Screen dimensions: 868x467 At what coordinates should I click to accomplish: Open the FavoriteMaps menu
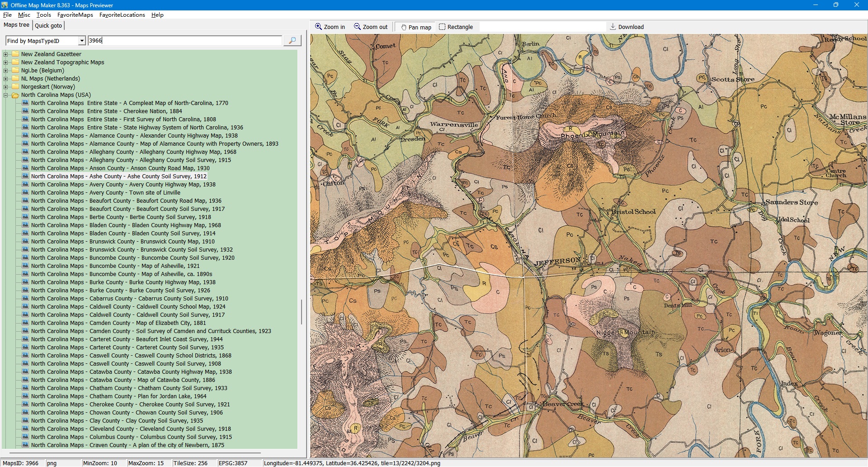[x=75, y=15]
